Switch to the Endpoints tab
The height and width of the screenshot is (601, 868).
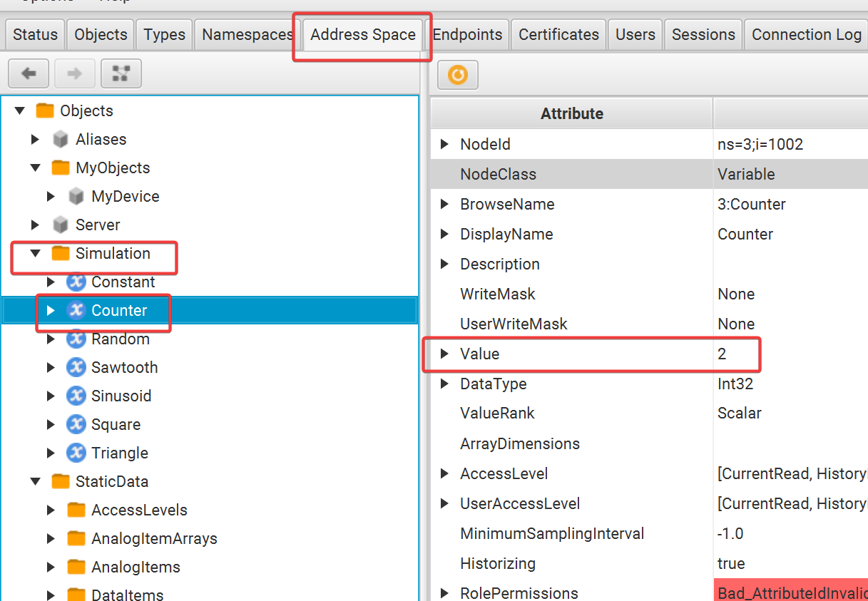tap(467, 34)
